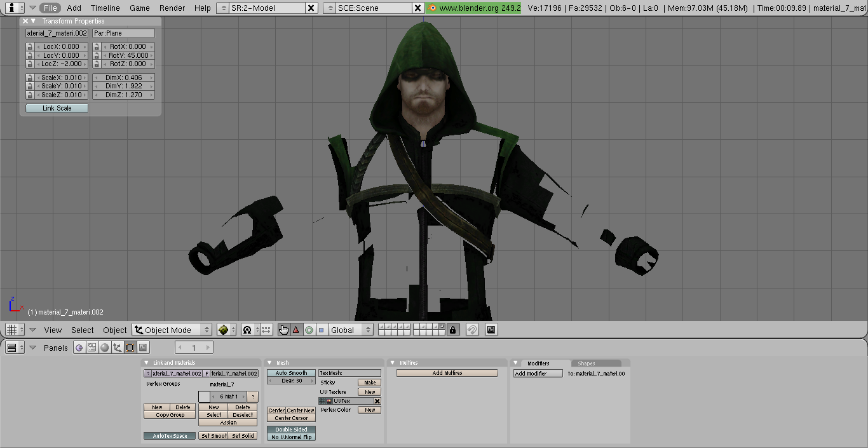Switch to Editing context buttons

[x=130, y=348]
